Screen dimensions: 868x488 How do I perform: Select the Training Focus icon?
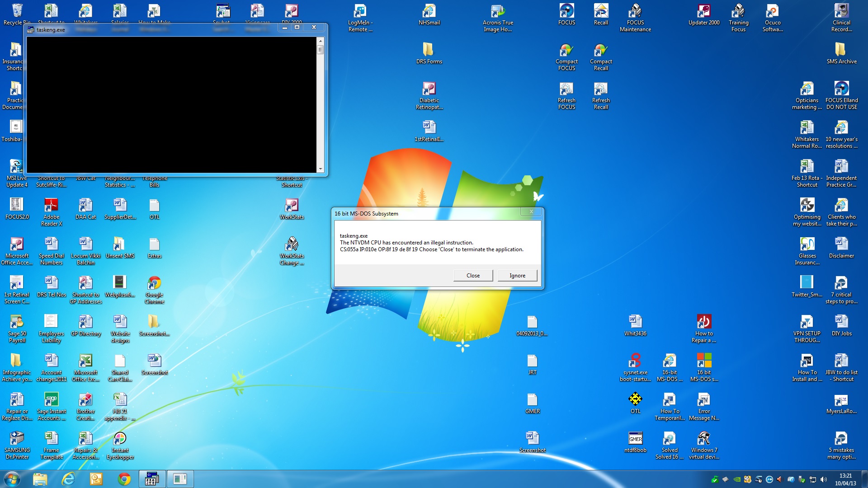[x=738, y=18]
